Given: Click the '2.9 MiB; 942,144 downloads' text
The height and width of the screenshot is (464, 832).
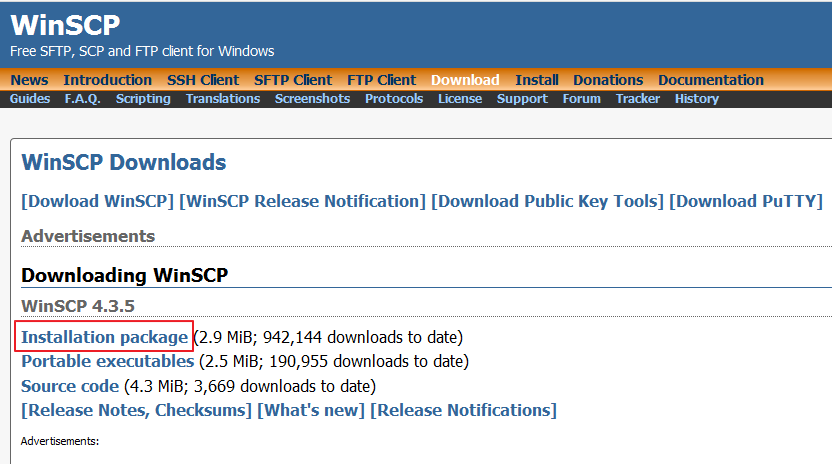Looking at the screenshot, I should 328,337.
